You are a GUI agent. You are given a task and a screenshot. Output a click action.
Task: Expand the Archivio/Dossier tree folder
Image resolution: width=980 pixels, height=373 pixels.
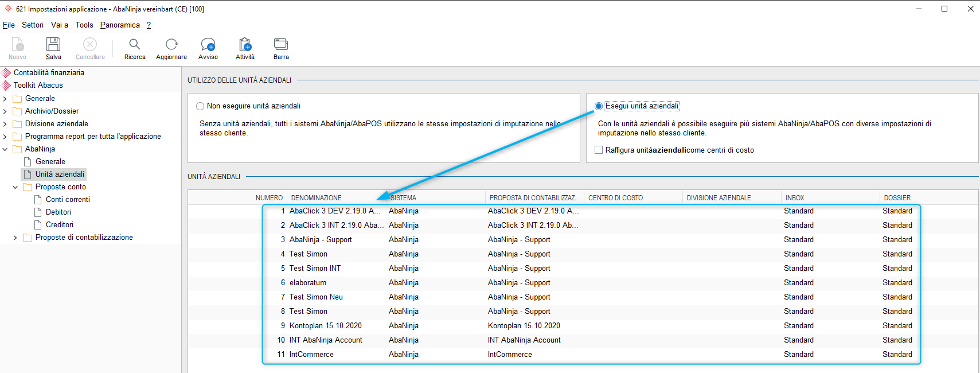pyautogui.click(x=5, y=111)
